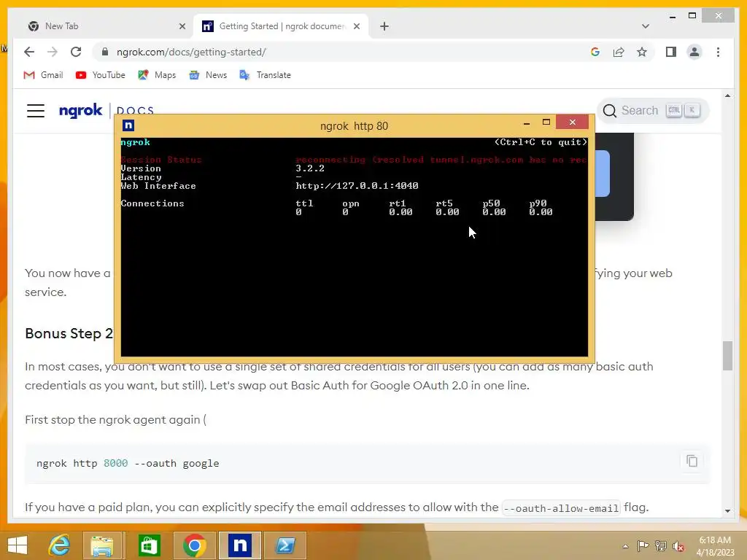
Task: Select the ngrok app in the taskbar
Action: 239,545
